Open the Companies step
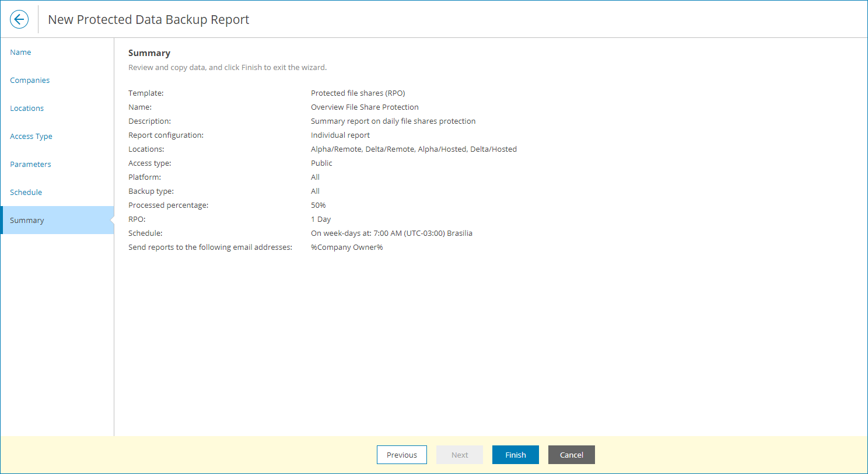 30,80
